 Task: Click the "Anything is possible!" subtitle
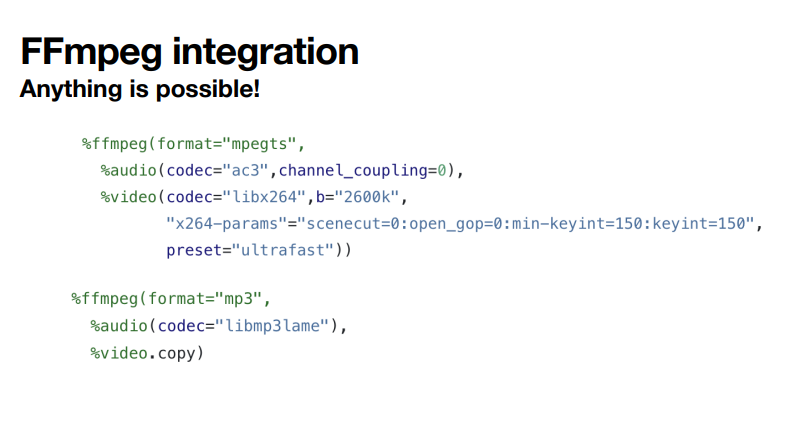139,89
